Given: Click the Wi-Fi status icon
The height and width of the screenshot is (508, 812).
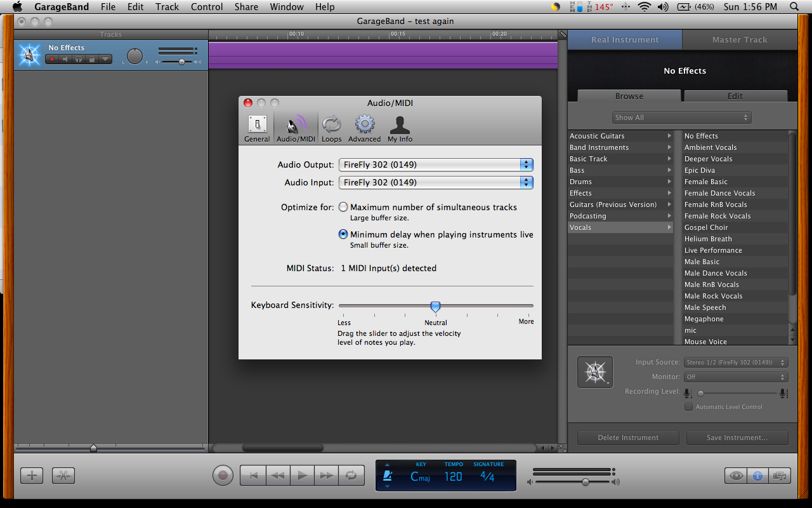Looking at the screenshot, I should 645,7.
